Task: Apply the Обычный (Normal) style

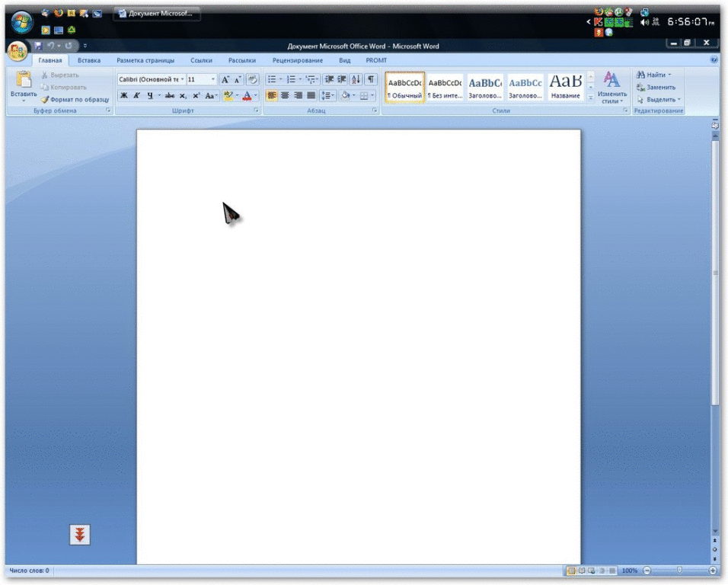Action: pyautogui.click(x=404, y=88)
